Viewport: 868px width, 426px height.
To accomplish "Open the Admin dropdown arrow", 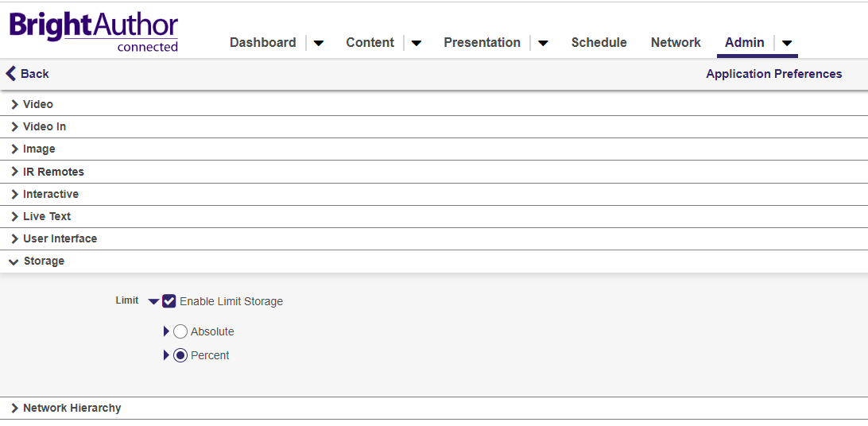I will click(787, 43).
